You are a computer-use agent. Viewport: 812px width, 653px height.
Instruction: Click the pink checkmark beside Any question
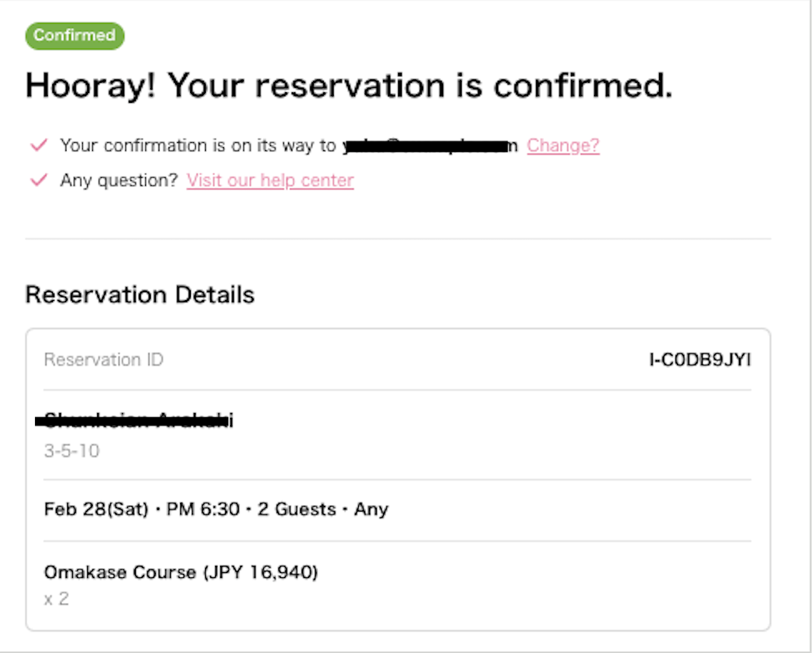39,181
